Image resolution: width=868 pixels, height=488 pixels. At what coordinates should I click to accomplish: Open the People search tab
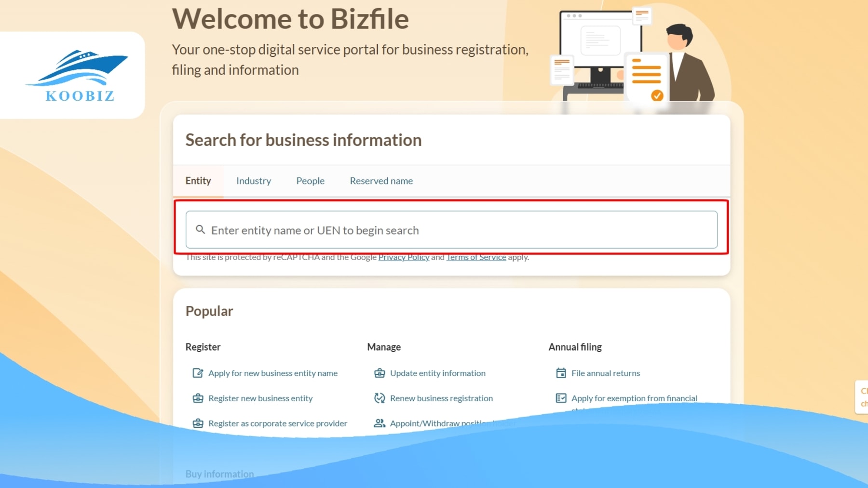point(310,181)
